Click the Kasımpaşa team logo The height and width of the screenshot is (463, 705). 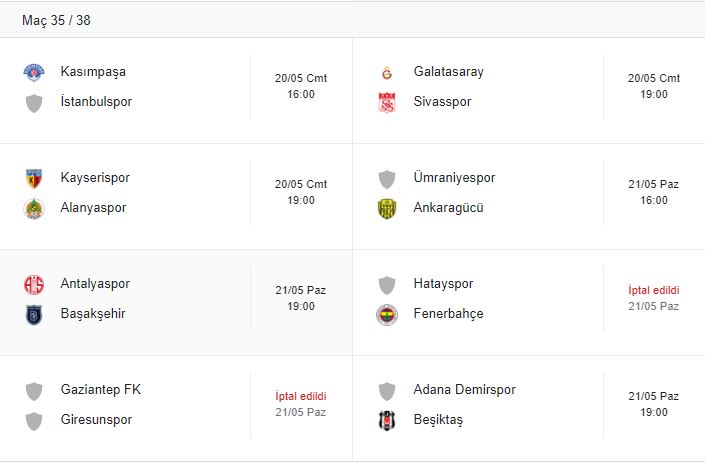tap(34, 72)
